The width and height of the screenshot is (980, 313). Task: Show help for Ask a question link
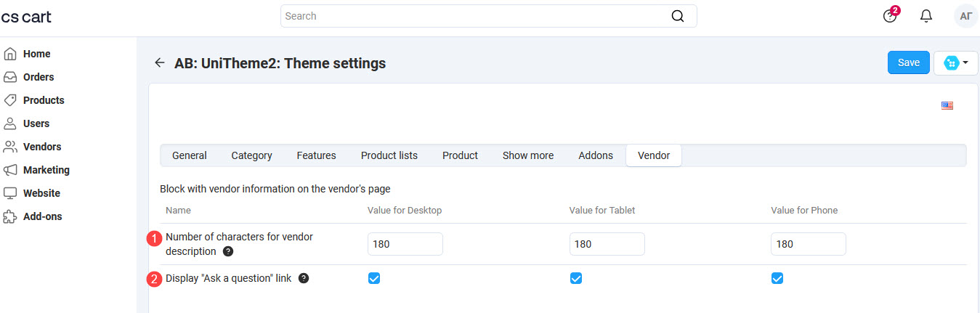click(304, 278)
